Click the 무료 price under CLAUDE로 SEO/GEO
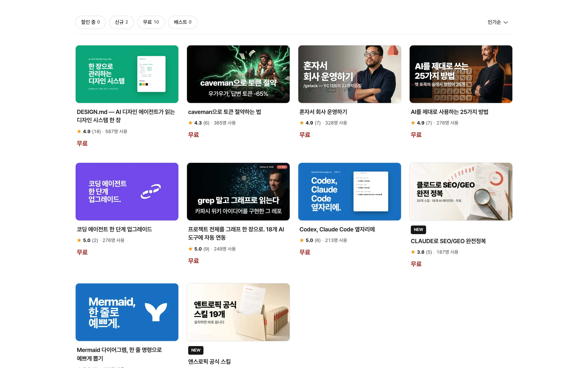The height and width of the screenshot is (368, 588). tap(416, 264)
